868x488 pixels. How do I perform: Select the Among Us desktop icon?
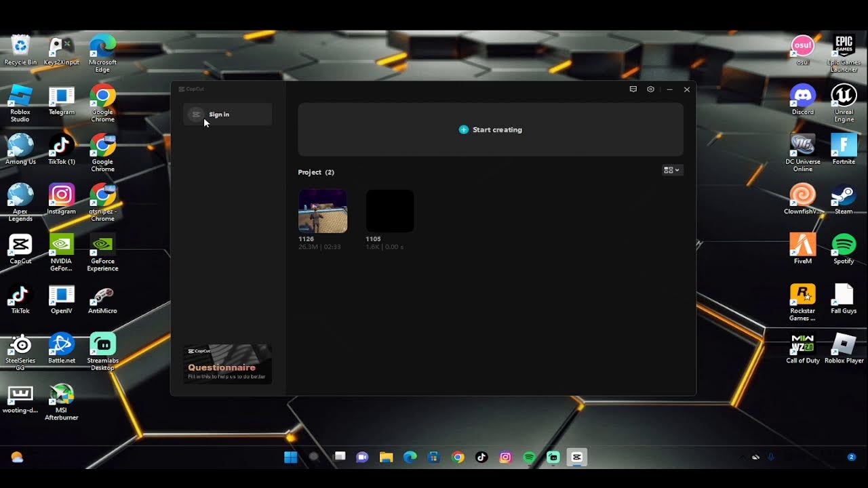point(20,150)
